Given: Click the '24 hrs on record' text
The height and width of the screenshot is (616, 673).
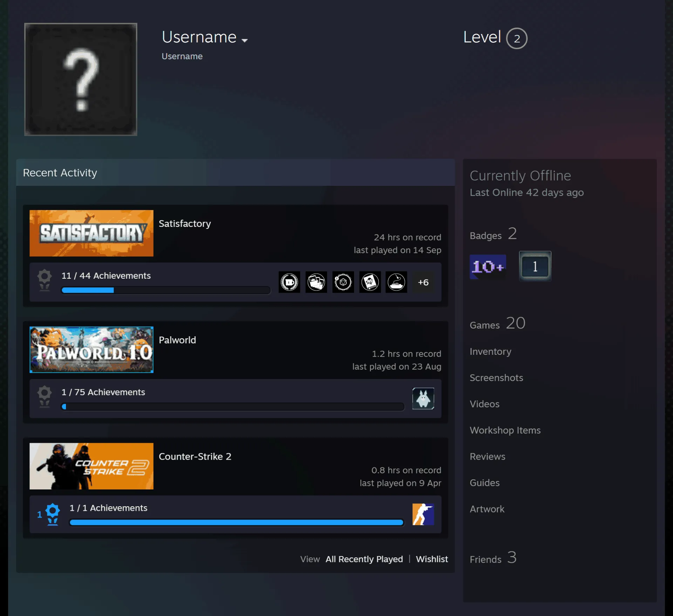Looking at the screenshot, I should 407,237.
